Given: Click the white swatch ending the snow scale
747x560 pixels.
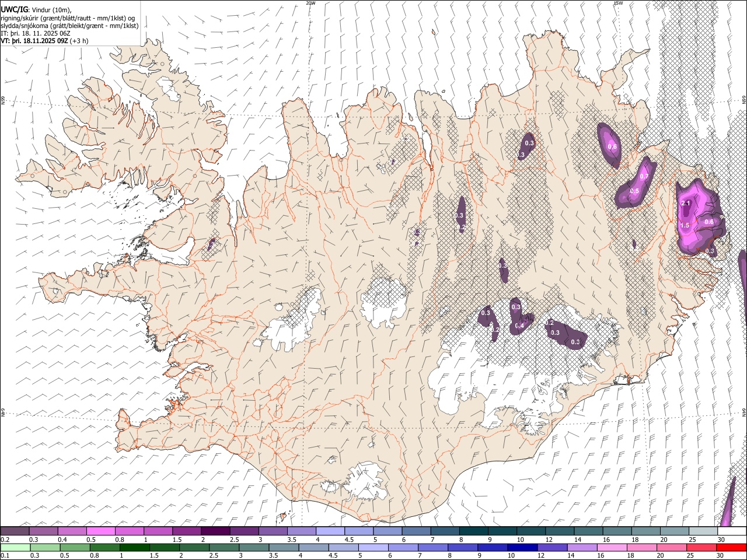Looking at the screenshot, I should point(732,531).
